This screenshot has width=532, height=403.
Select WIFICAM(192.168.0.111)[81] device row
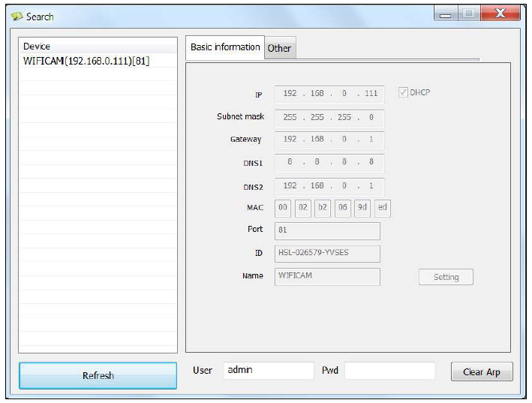(98, 61)
